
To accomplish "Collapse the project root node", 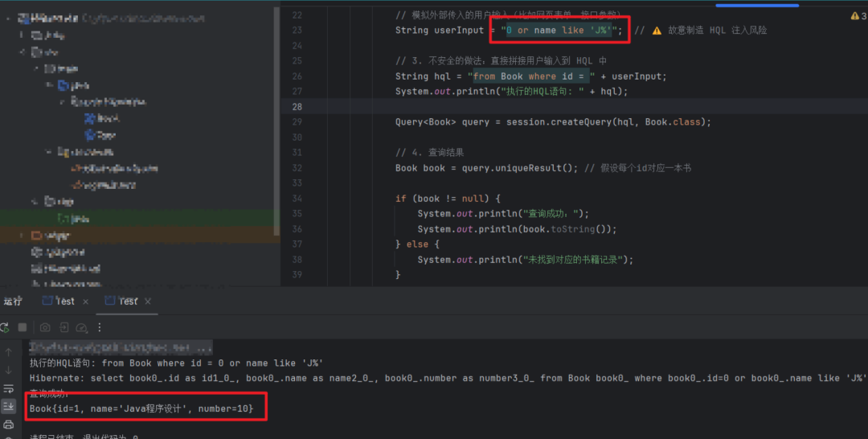I will (8, 18).
